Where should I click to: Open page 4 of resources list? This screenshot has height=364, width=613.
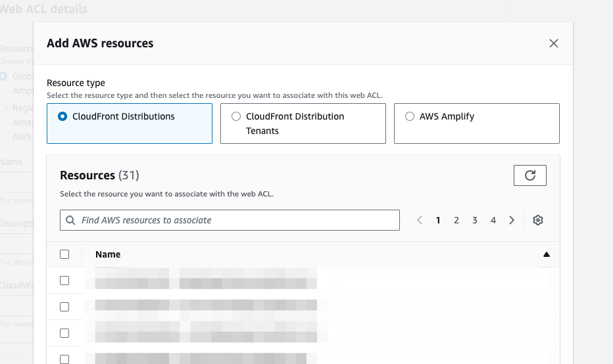(x=493, y=220)
